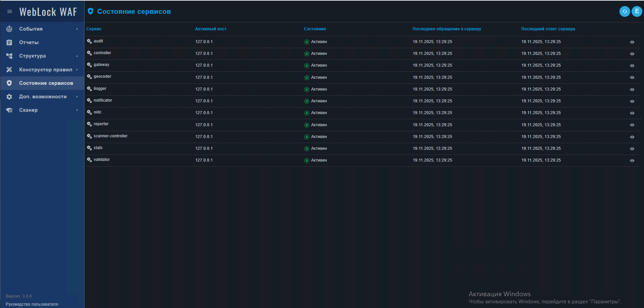The image size is (644, 308).
Task: Click the gear icon beside gateway service
Action: (x=89, y=65)
